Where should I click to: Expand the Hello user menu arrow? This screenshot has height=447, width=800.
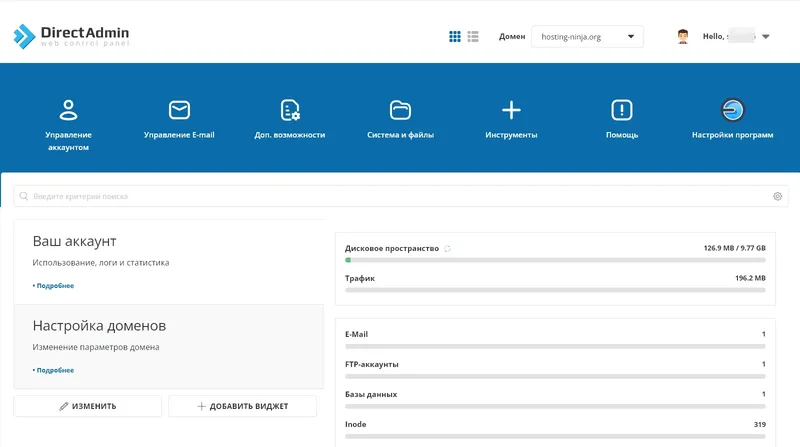tap(765, 37)
